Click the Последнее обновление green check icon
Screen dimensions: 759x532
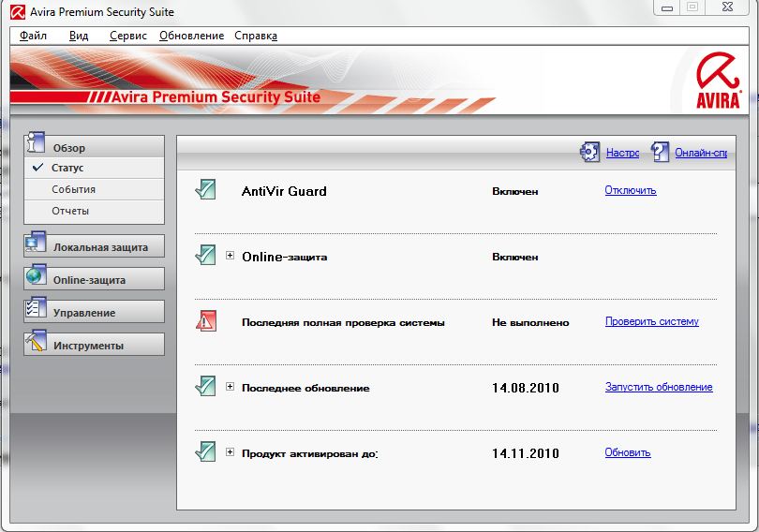206,386
